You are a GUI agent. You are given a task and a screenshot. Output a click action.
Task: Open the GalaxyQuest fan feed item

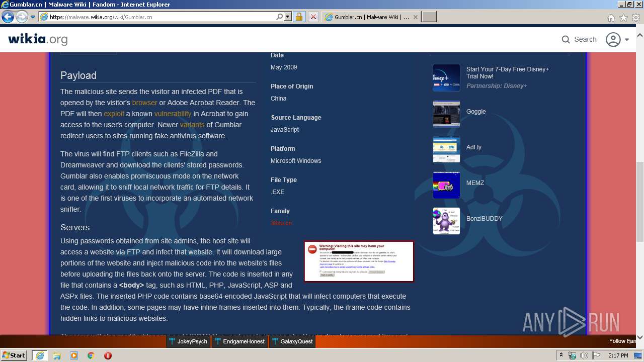(292, 341)
